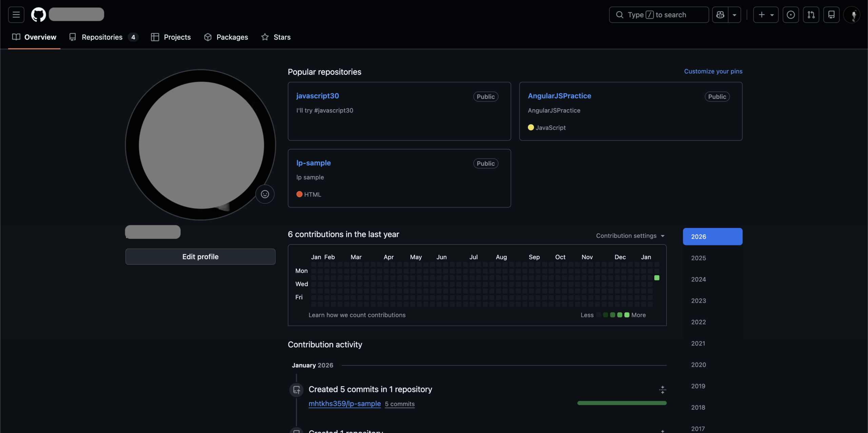The width and height of the screenshot is (868, 433).
Task: Click the GitHub Octocat logo
Action: point(38,15)
